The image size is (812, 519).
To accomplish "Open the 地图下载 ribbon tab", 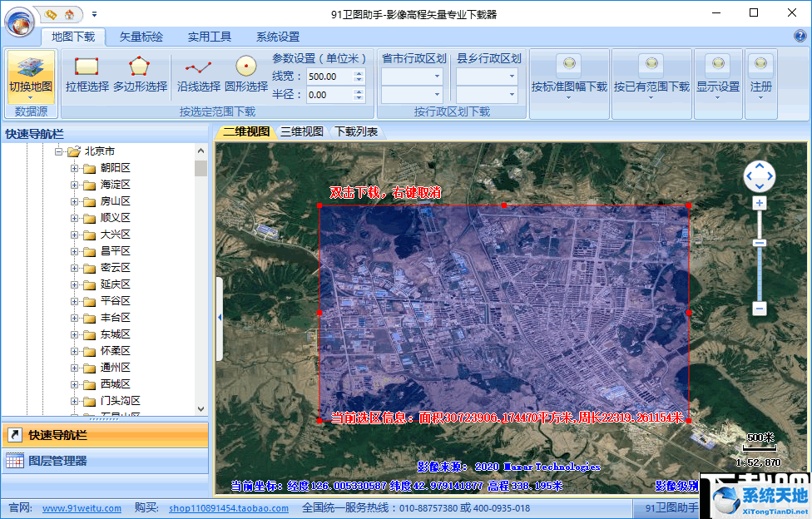I will coord(73,37).
